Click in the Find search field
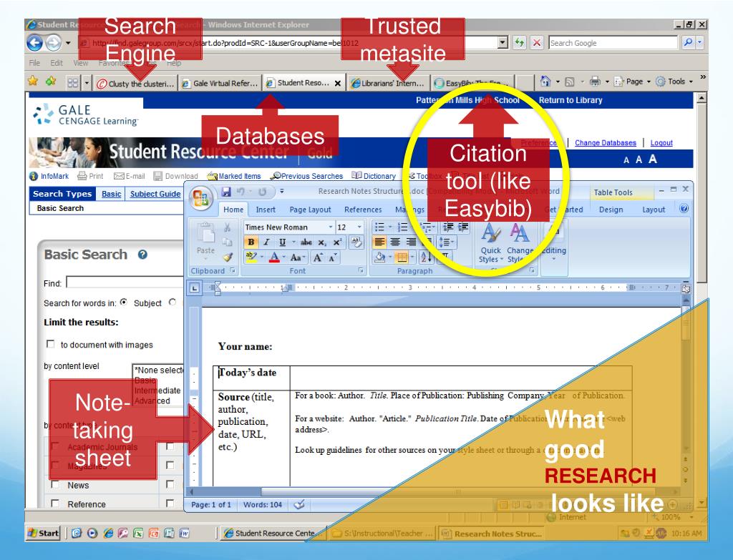 tap(125, 282)
